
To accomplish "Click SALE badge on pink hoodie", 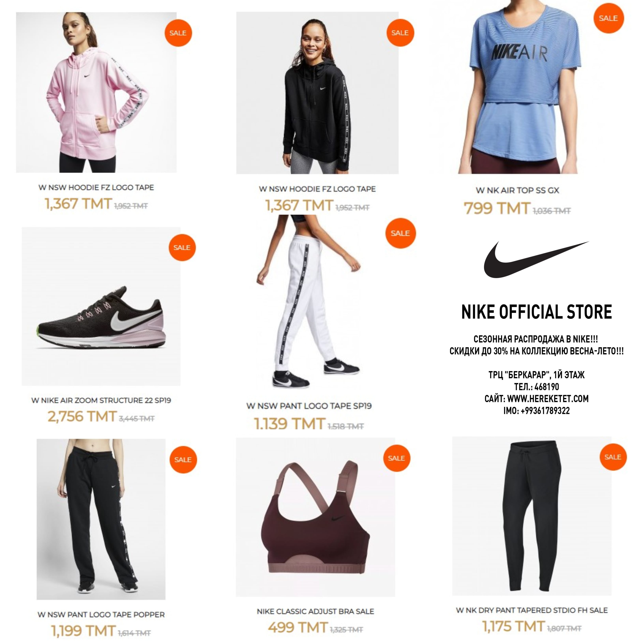I will 178,33.
